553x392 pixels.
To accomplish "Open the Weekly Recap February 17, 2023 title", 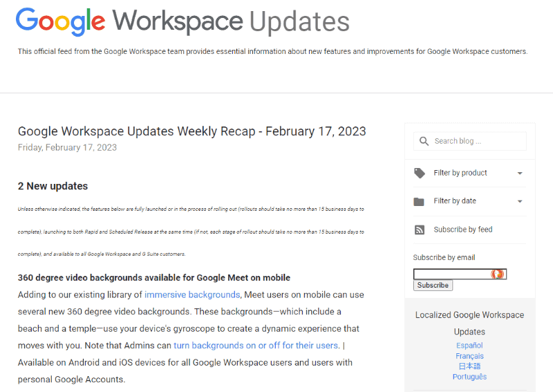I will coord(192,131).
